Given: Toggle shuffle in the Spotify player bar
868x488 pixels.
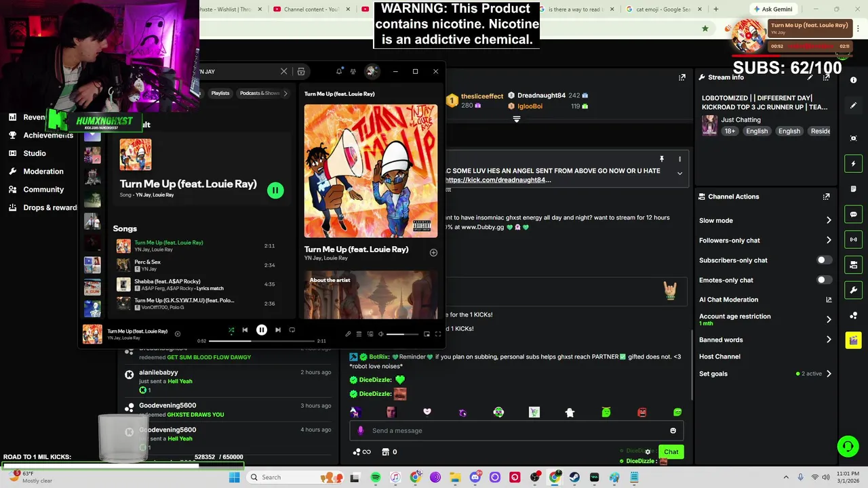Looking at the screenshot, I should point(231,330).
